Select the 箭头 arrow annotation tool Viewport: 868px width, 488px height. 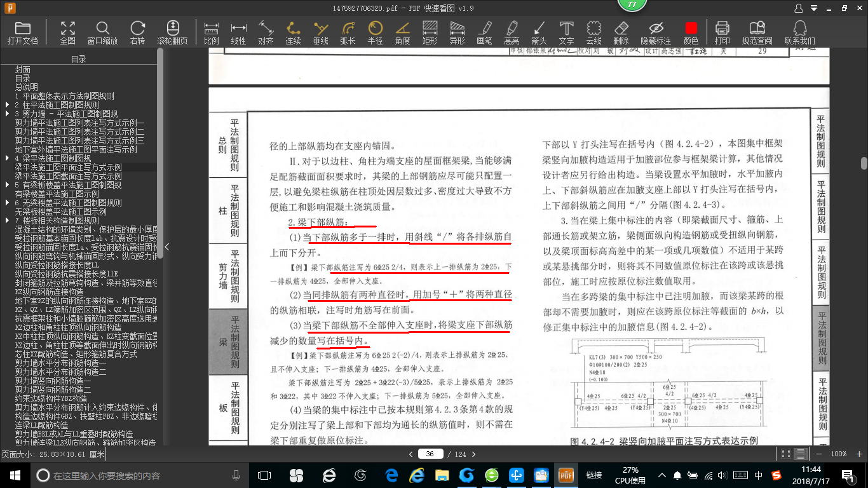(x=539, y=32)
